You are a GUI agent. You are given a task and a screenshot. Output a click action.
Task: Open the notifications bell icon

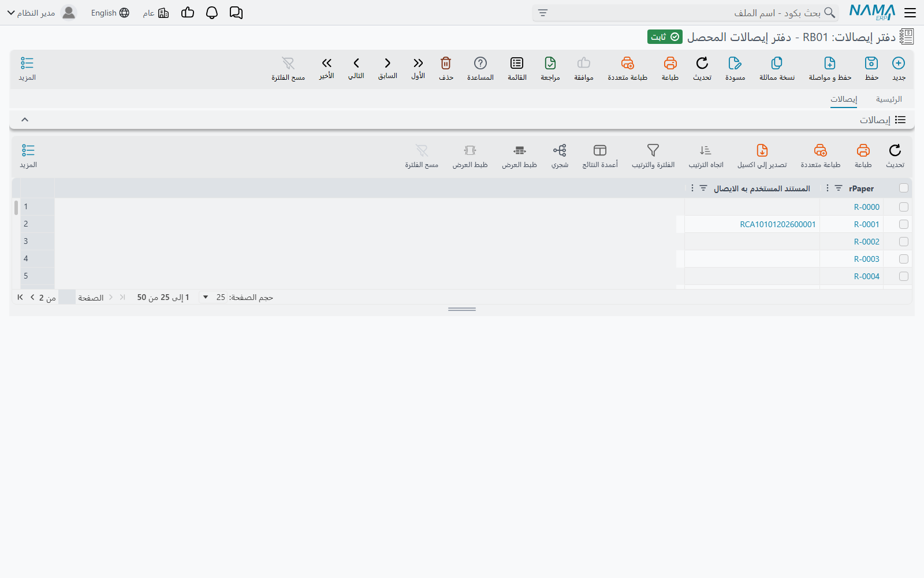coord(212,13)
